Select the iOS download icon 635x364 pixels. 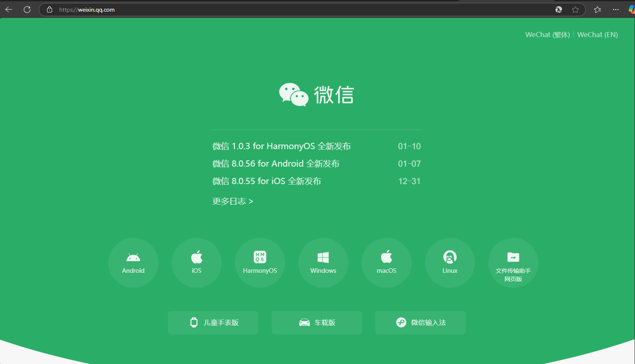[x=197, y=263]
